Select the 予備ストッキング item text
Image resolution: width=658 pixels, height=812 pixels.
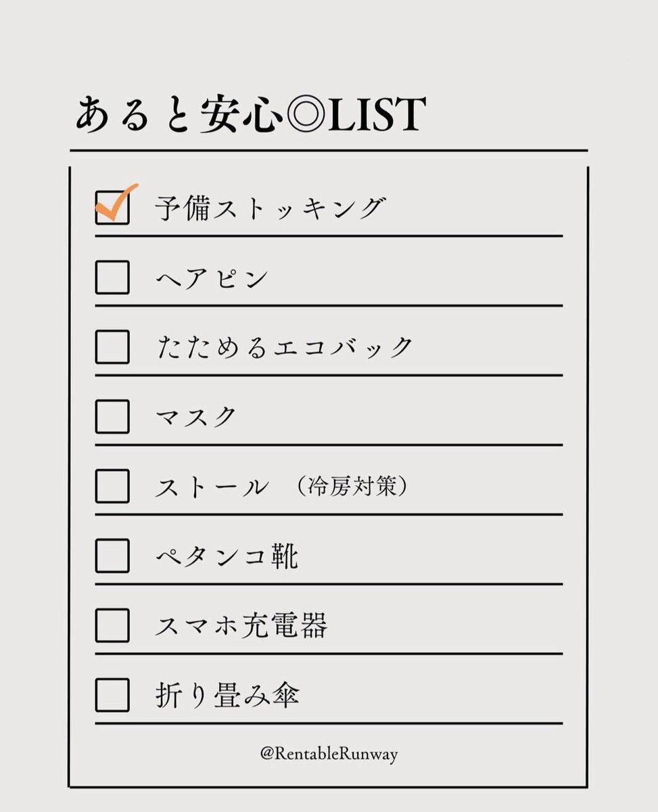[x=270, y=208]
